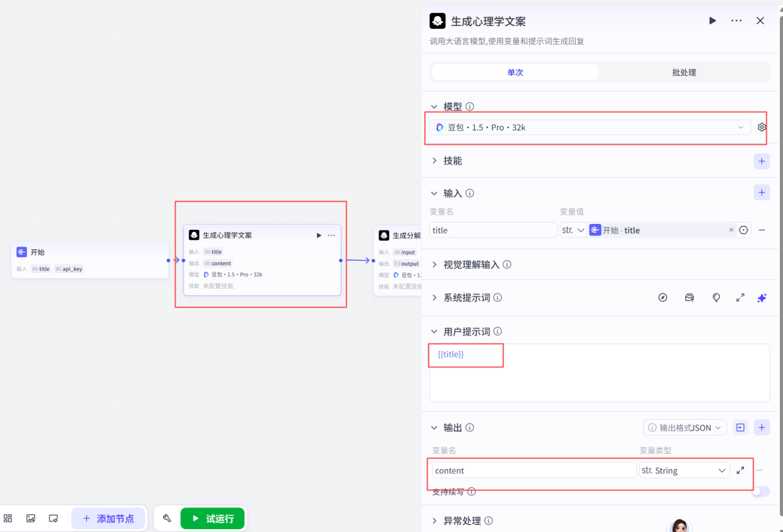
Task: Expand the 技能 section
Action: [x=434, y=161]
